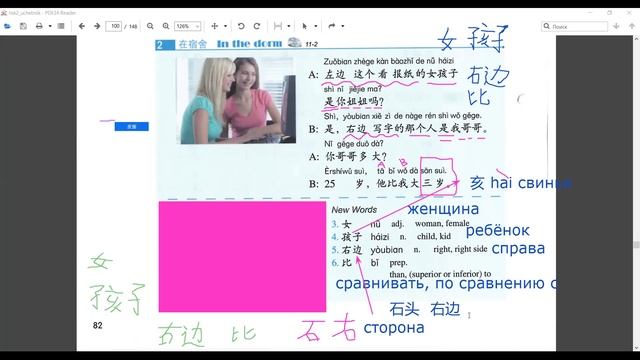Image resolution: width=640 pixels, height=360 pixels.
Task: Expand the cursor tool dropdown arrow
Action: (x=316, y=26)
